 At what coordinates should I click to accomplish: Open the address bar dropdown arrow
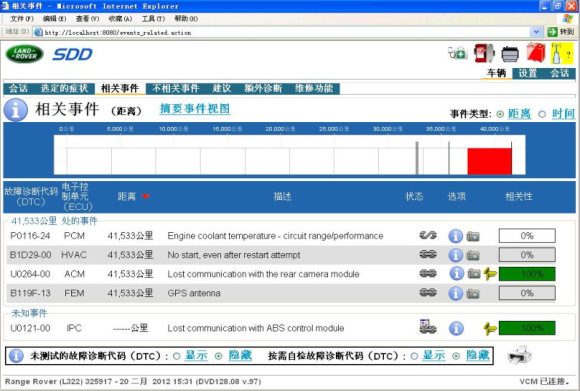point(536,32)
